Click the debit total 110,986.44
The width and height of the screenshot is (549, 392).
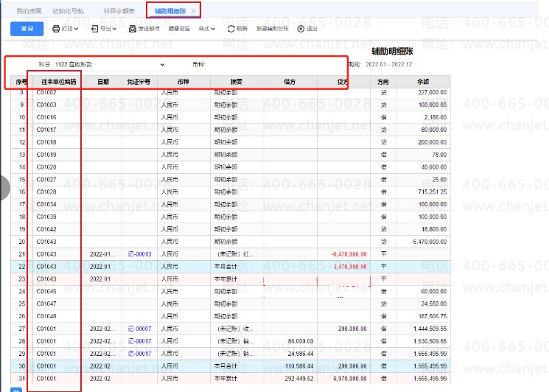click(299, 366)
